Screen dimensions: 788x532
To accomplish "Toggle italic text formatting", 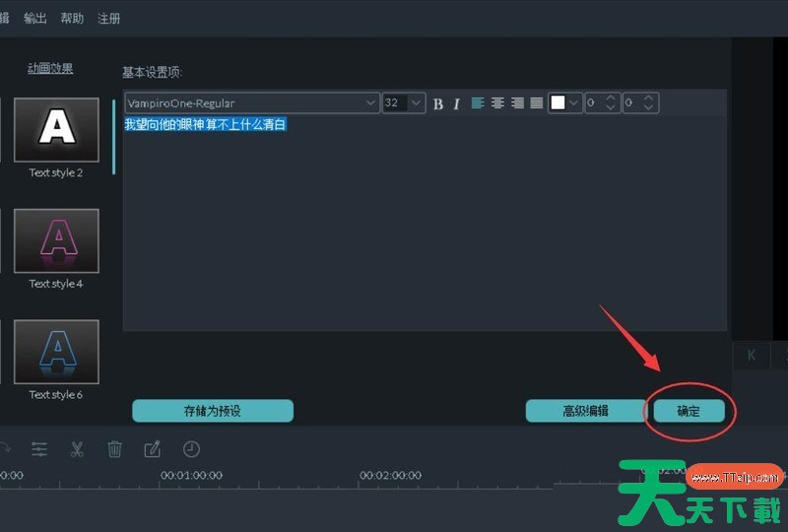I will coord(457,103).
